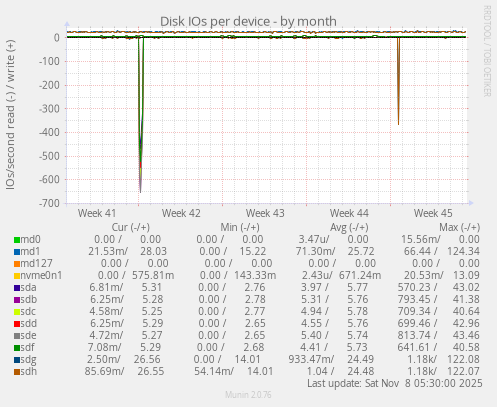Click the 'nvme0n1' legend label

click(x=41, y=275)
